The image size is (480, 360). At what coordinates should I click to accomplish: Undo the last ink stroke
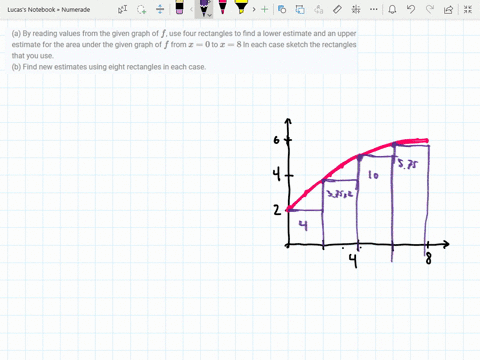411,9
